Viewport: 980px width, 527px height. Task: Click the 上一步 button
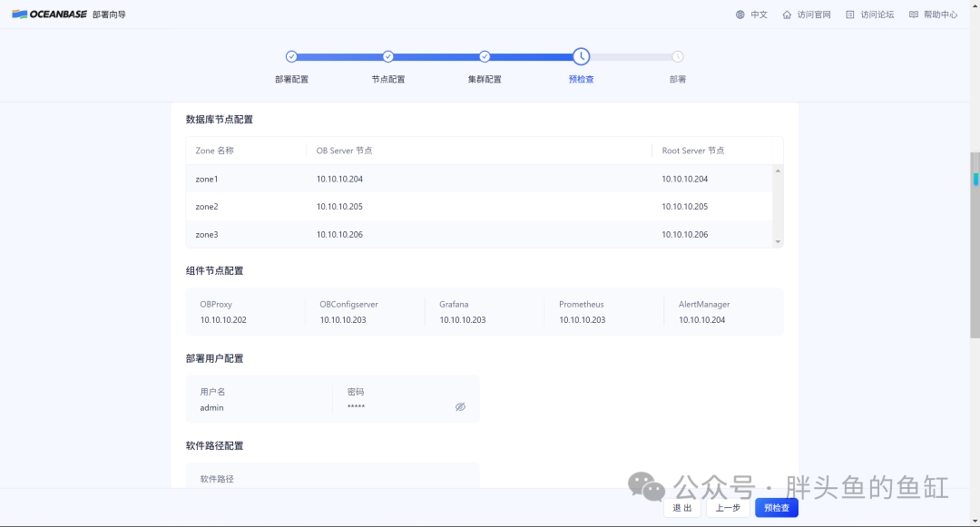(x=728, y=508)
